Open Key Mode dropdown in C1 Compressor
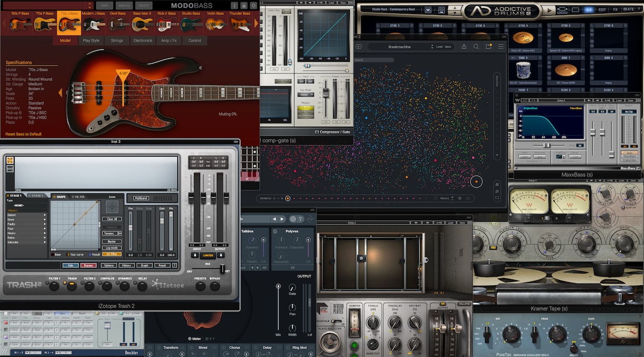 point(305,95)
